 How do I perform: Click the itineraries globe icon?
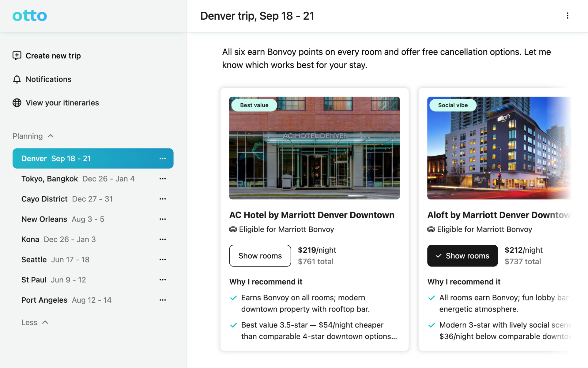pos(17,103)
